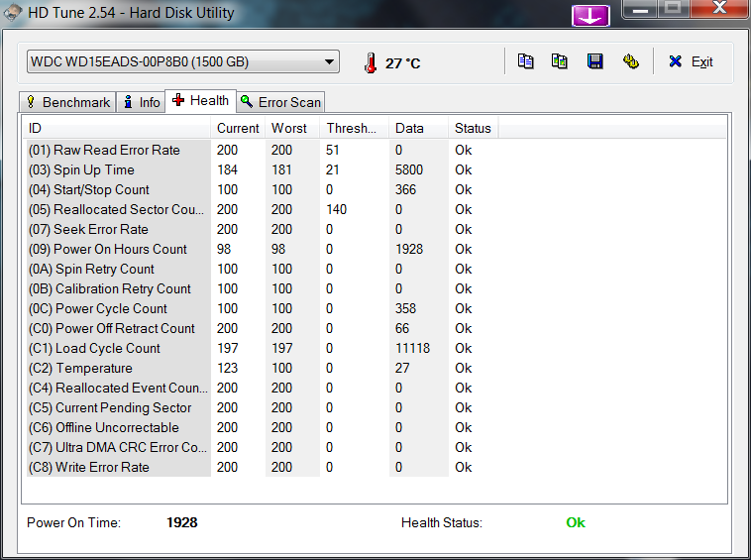This screenshot has width=751, height=560.
Task: Open the WDC WD15EADS drive dropdown
Action: click(x=183, y=61)
